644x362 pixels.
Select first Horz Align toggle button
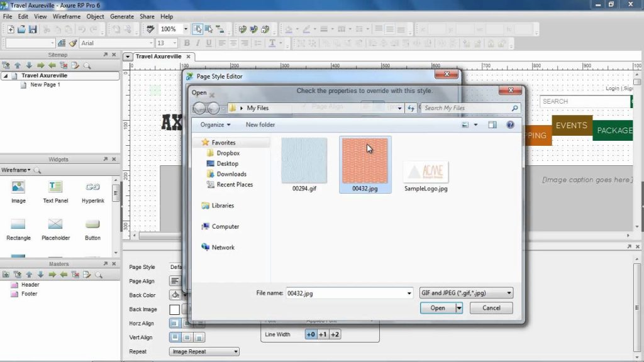pos(175,324)
